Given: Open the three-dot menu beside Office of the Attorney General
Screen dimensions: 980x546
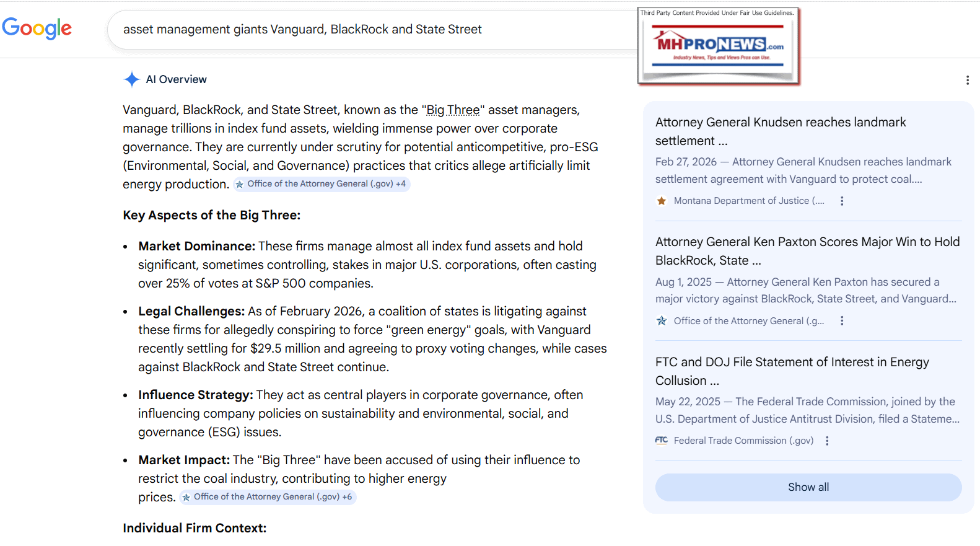Looking at the screenshot, I should click(x=842, y=321).
